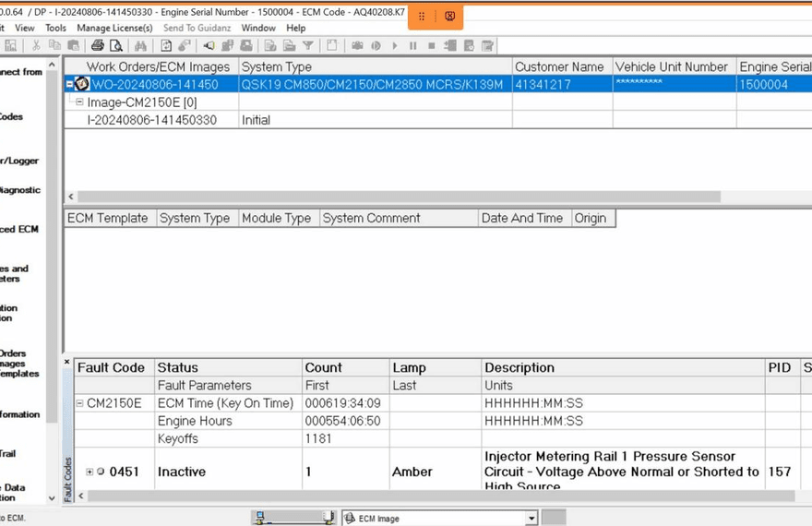This screenshot has height=526, width=812.
Task: Click the refresh document toolbar icon
Action: click(166, 45)
